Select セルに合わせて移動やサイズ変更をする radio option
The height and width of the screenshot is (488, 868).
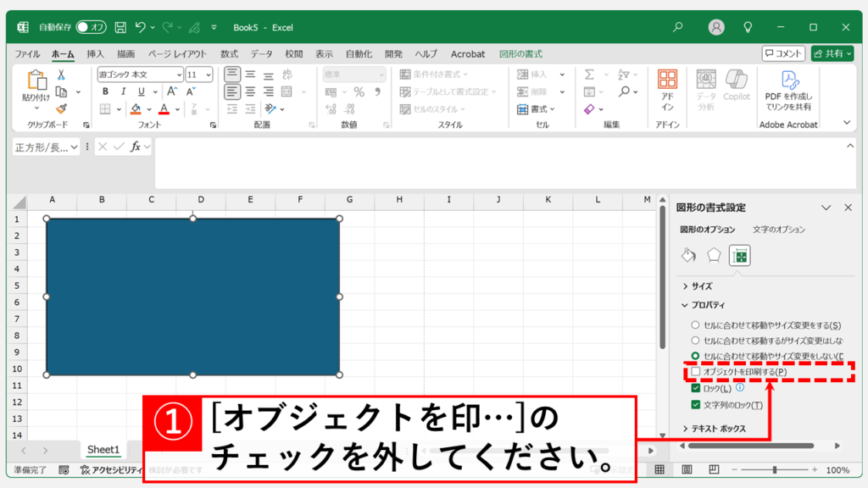pos(696,325)
